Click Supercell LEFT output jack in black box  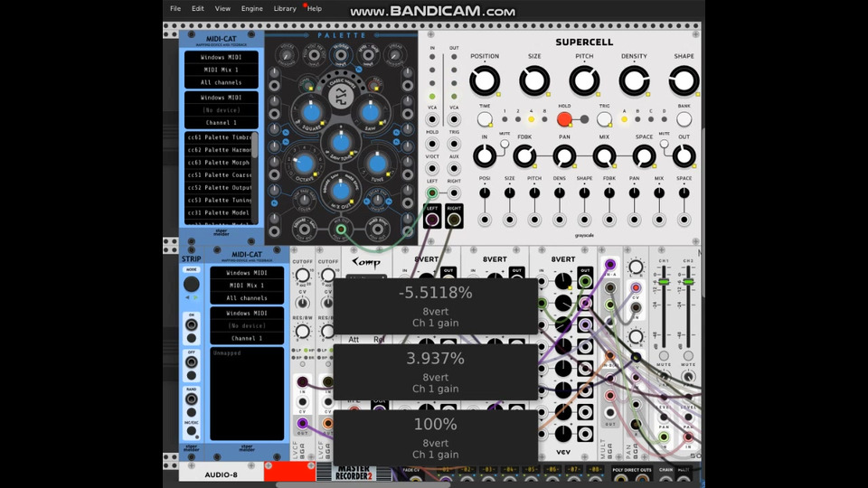[x=432, y=220]
